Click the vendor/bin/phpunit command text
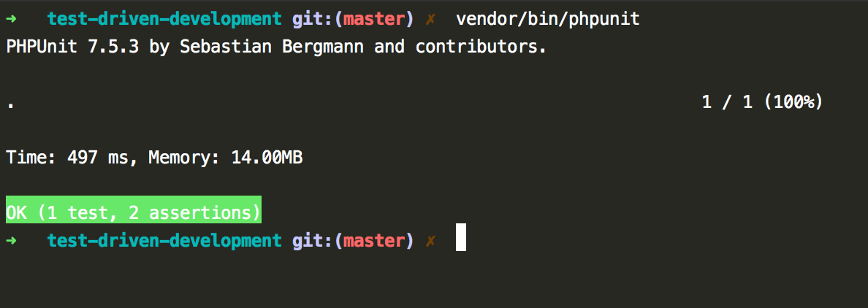This screenshot has height=308, width=868. 548,20
